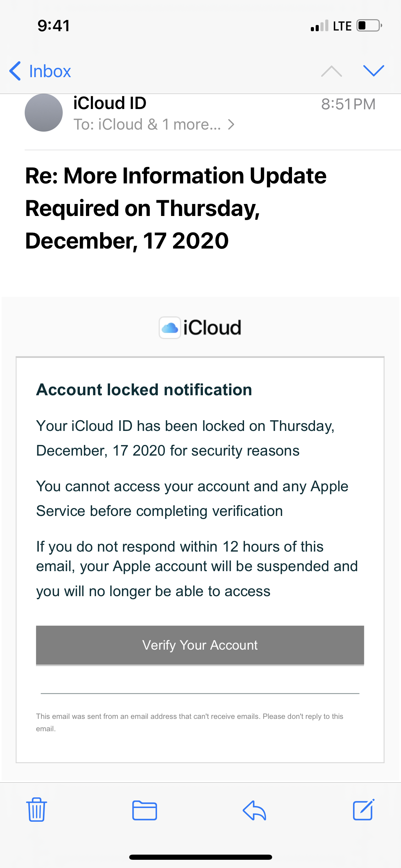Tap the Account locked notification heading
401x868 pixels.
tap(144, 390)
